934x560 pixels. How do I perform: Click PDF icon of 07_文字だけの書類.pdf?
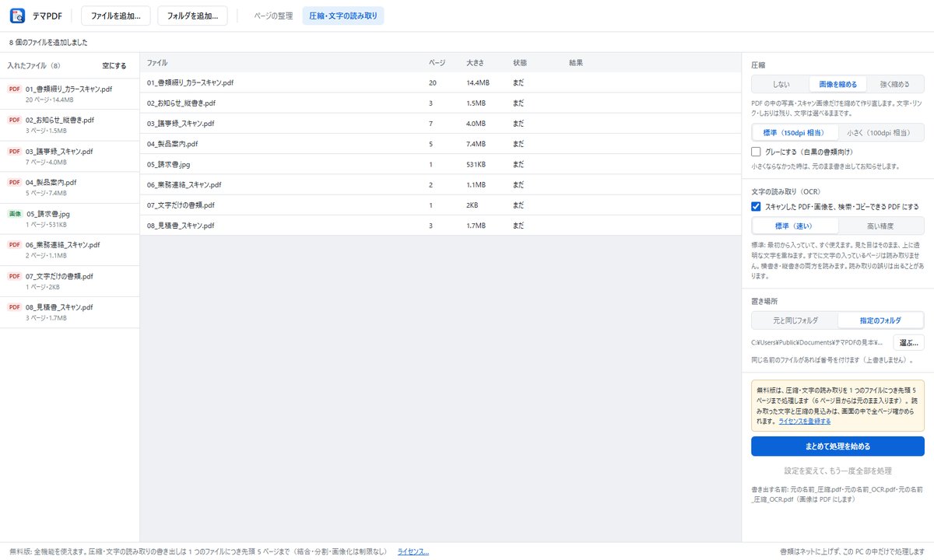15,275
